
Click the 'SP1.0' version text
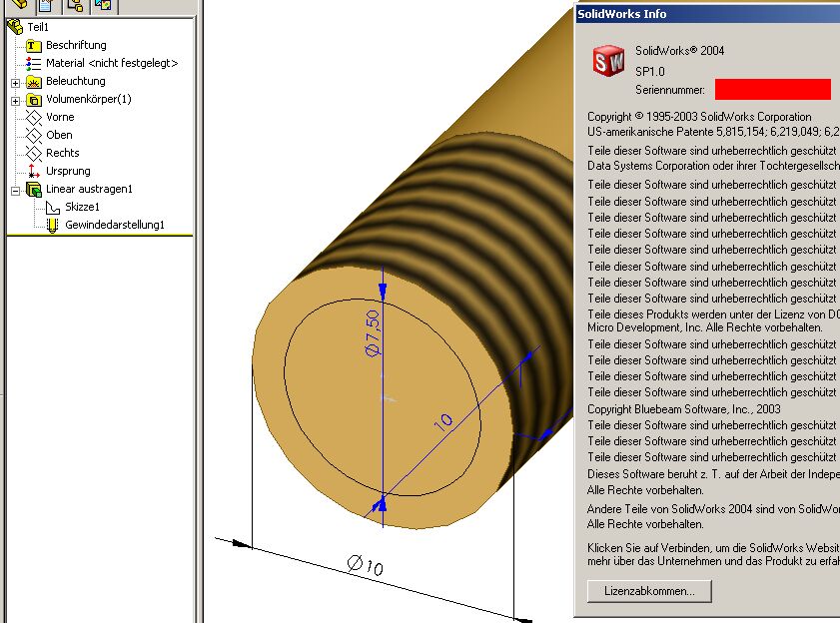pos(650,72)
